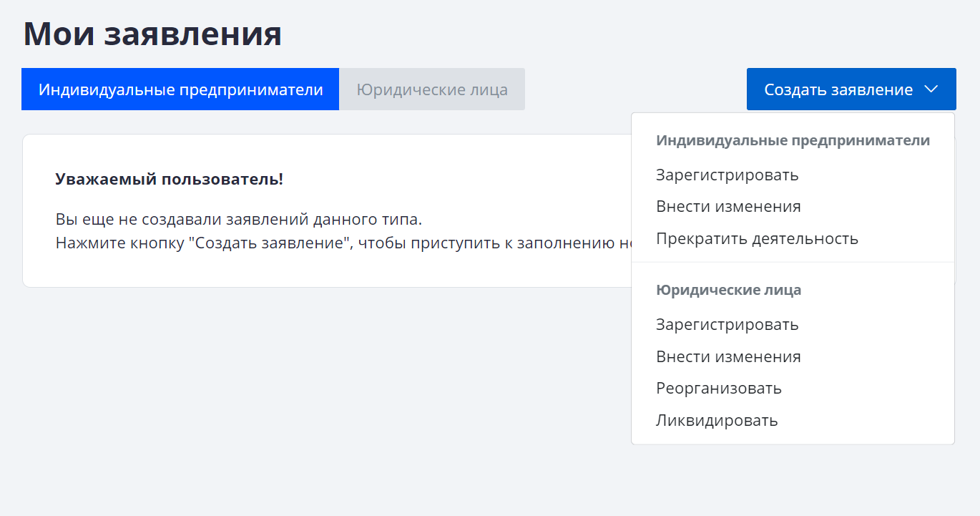Image resolution: width=980 pixels, height=516 pixels.
Task: Click the Индивидуальные предприниматели menu group header
Action: 793,140
